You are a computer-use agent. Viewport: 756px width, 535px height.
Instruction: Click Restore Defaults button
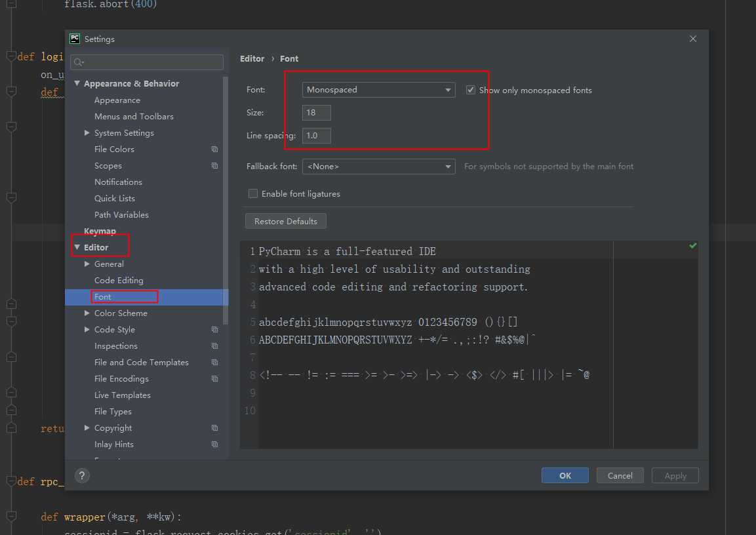click(285, 221)
